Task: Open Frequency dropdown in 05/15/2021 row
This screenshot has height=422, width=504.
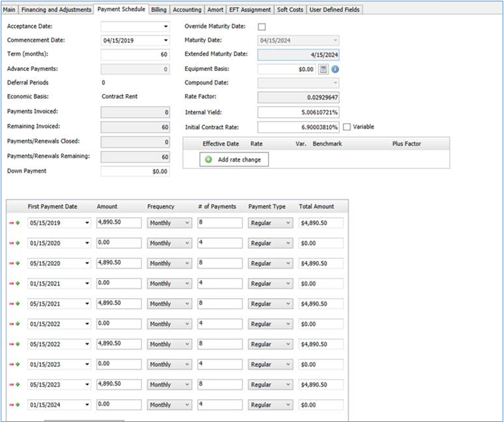Action: click(187, 304)
